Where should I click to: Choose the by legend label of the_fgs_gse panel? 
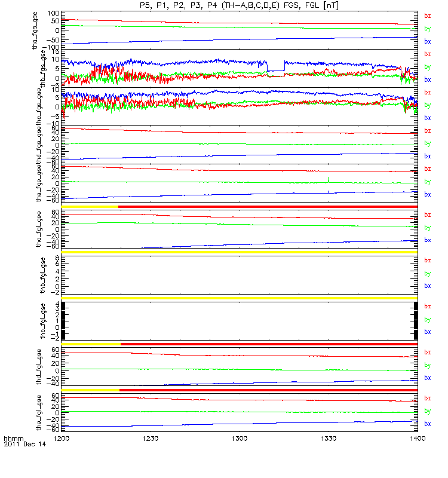pyautogui.click(x=428, y=182)
